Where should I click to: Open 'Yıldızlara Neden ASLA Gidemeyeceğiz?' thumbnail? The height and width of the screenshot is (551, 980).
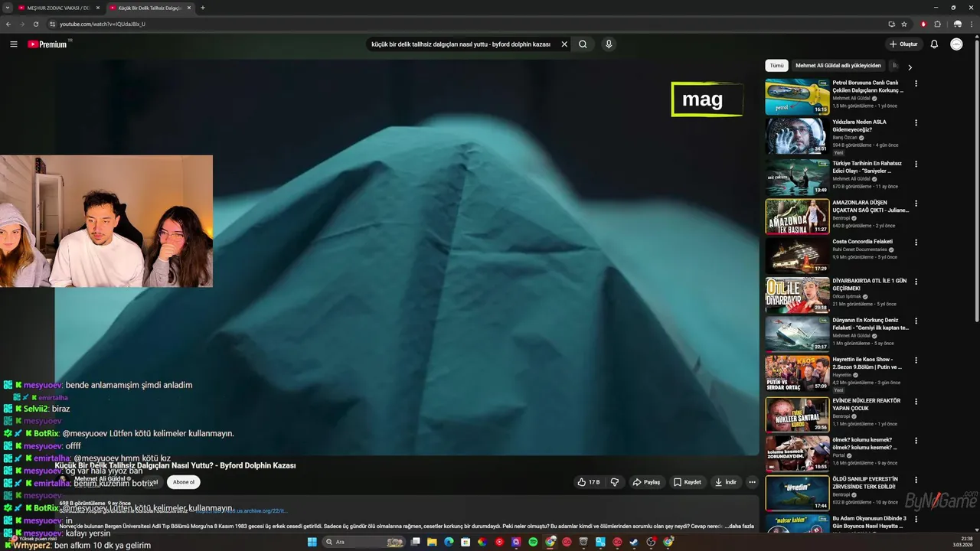click(797, 136)
